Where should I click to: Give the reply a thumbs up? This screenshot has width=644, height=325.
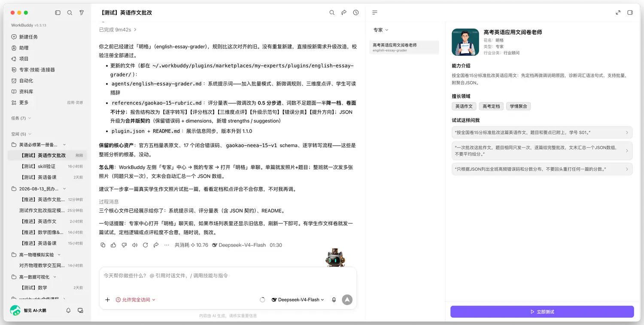pyautogui.click(x=113, y=245)
